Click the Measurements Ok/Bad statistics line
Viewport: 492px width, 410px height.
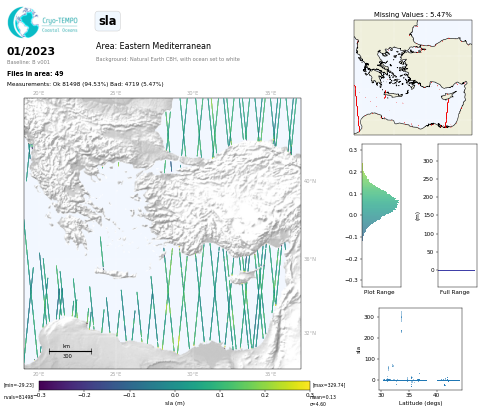click(85, 84)
